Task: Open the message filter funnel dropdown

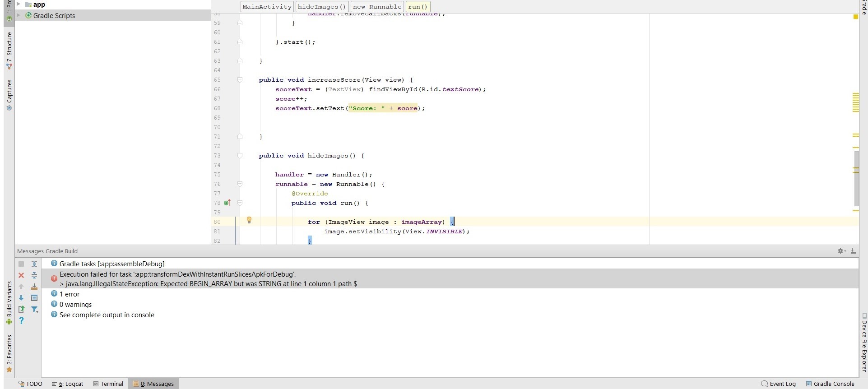Action: 35,309
